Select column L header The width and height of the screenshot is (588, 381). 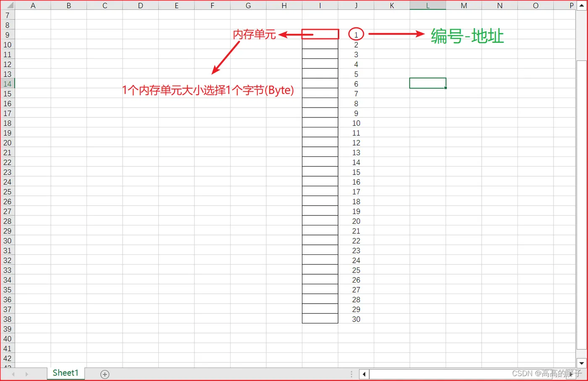[x=428, y=5]
